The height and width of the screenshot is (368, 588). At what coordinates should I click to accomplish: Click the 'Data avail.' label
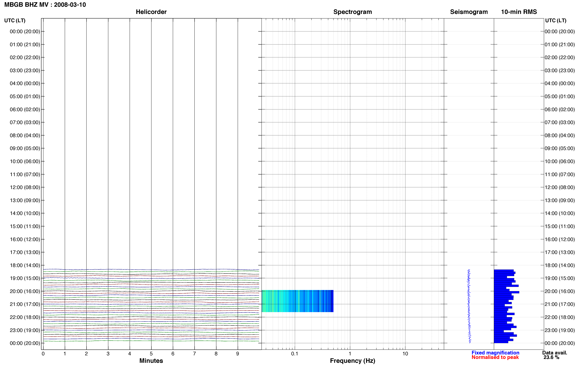(x=555, y=353)
